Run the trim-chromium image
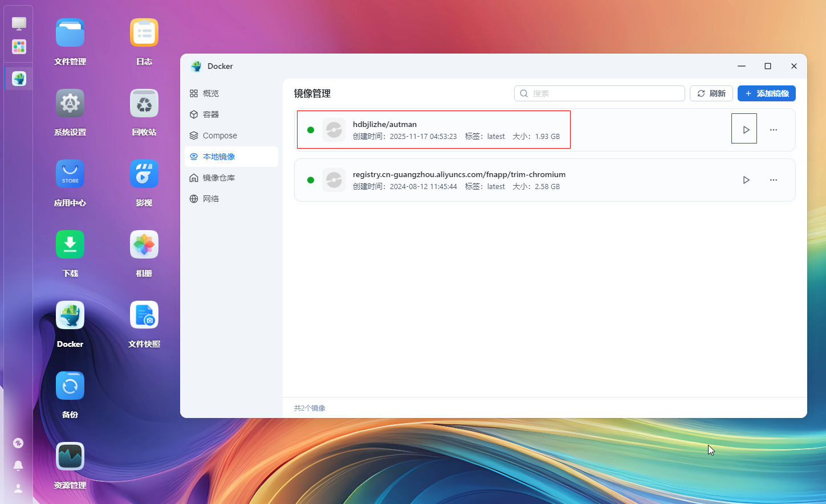The image size is (826, 504). (746, 180)
